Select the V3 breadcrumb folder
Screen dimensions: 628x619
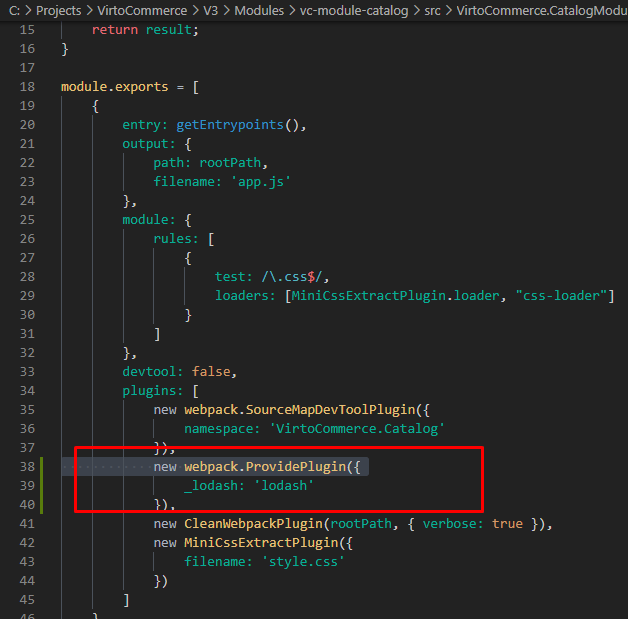click(211, 10)
